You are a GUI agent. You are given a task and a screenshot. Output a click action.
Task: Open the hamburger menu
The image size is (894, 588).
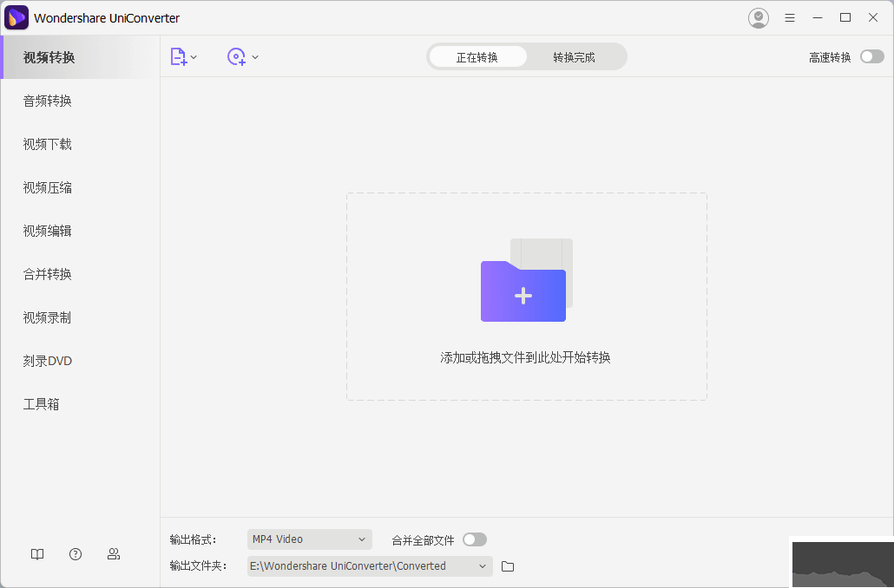click(790, 17)
